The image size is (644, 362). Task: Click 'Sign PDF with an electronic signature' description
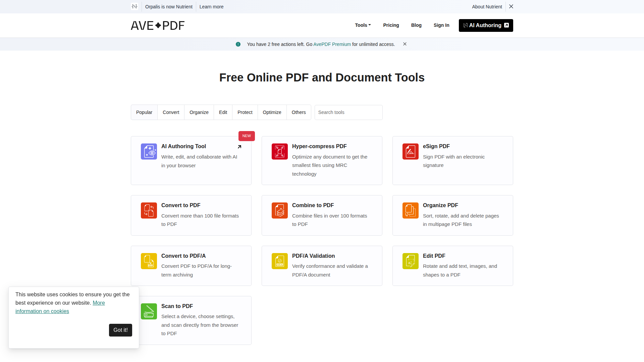[x=454, y=161]
